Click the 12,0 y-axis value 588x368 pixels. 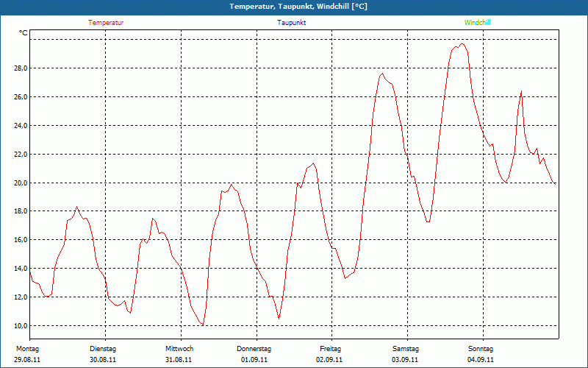pyautogui.click(x=21, y=297)
